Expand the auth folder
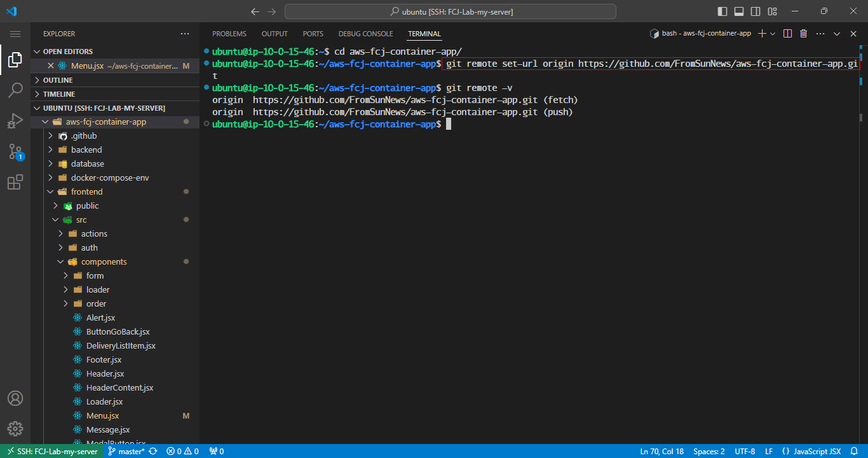This screenshot has width=868, height=458. pos(115,248)
